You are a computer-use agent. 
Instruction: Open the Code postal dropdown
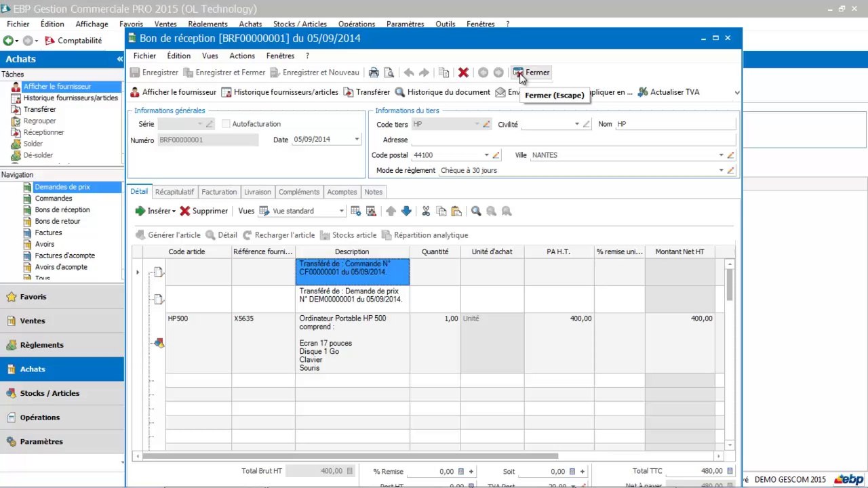pos(486,155)
